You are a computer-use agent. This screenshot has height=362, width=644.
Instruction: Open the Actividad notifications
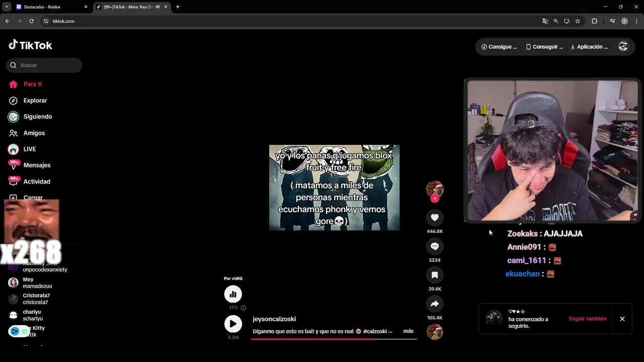click(x=36, y=182)
